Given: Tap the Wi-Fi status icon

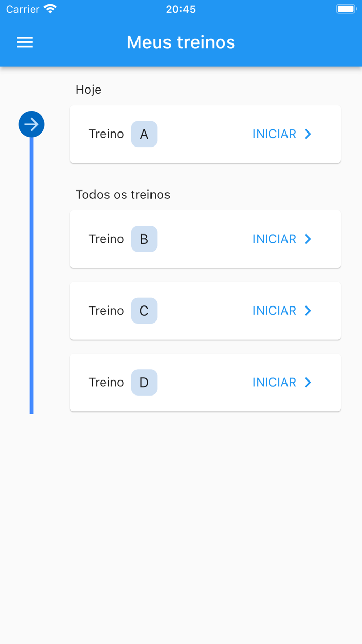Looking at the screenshot, I should pos(50,9).
